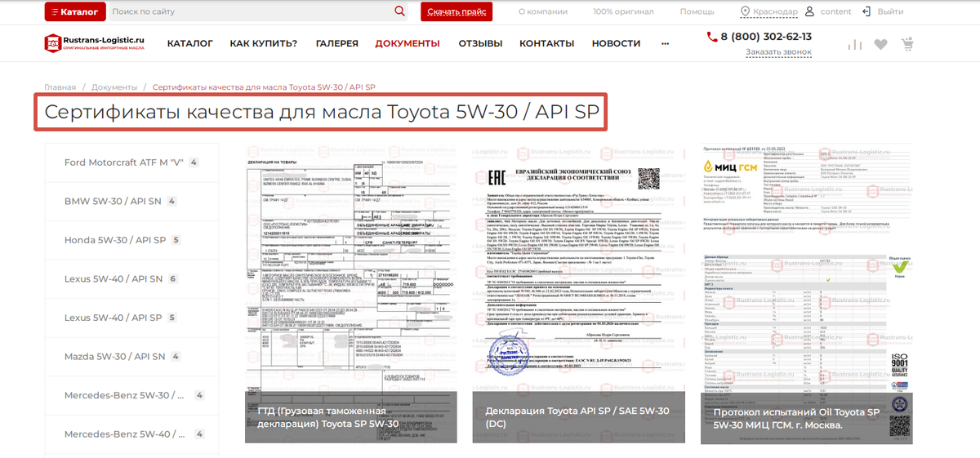
Task: Open the shopping cart icon
Action: (x=907, y=45)
